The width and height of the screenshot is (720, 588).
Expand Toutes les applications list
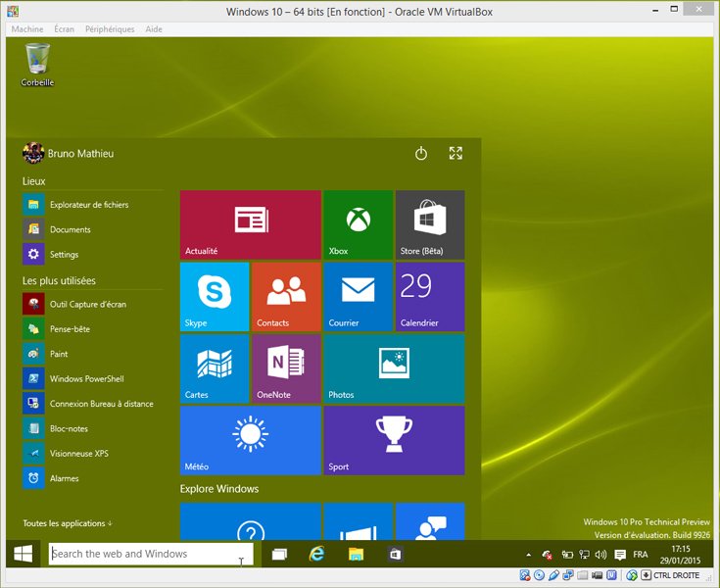pos(68,523)
